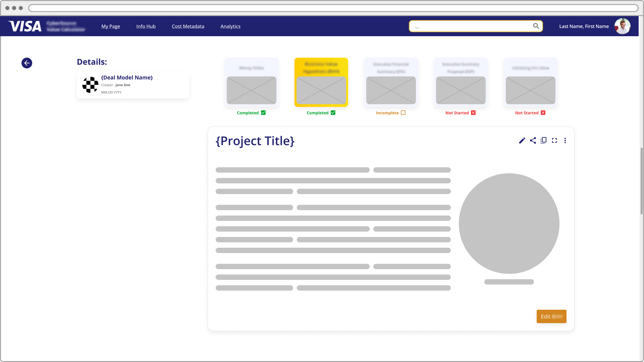Click the share icon
The image size is (644, 362).
[x=533, y=140]
